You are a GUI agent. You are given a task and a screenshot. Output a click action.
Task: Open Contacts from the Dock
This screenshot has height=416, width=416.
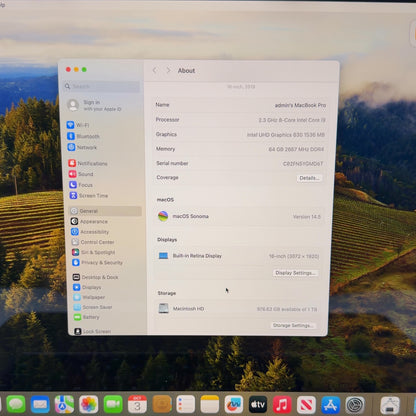coord(162,404)
